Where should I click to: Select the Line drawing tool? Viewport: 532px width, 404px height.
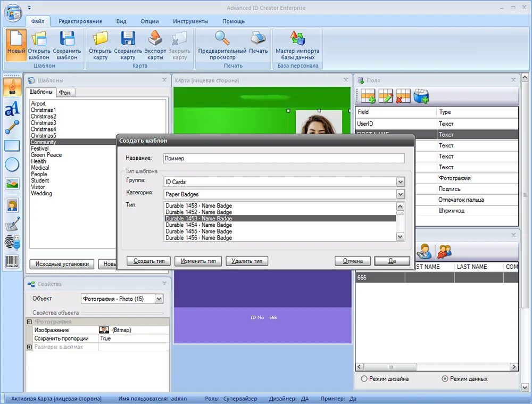pos(12,127)
